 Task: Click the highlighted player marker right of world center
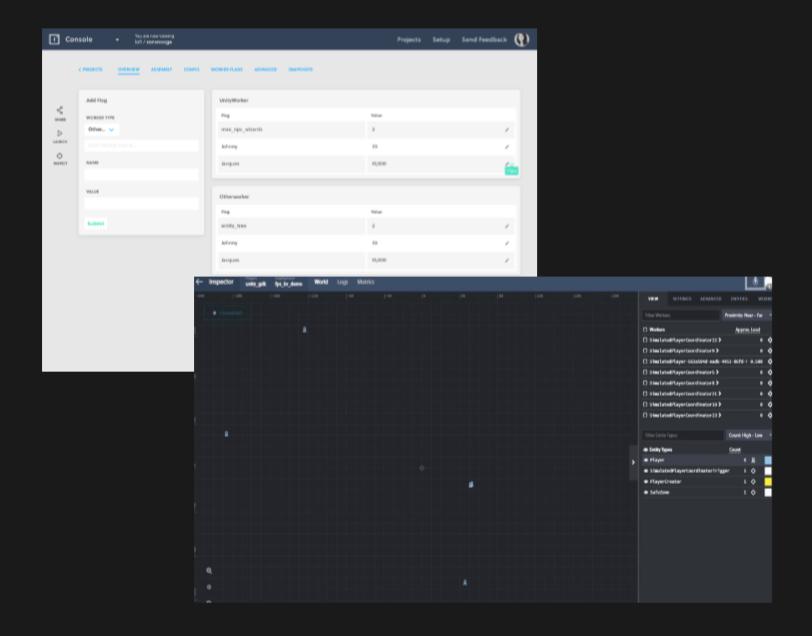tap(471, 485)
